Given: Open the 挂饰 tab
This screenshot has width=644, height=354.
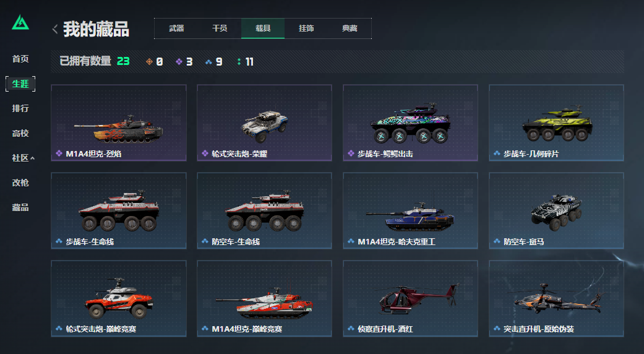Looking at the screenshot, I should click(306, 28).
